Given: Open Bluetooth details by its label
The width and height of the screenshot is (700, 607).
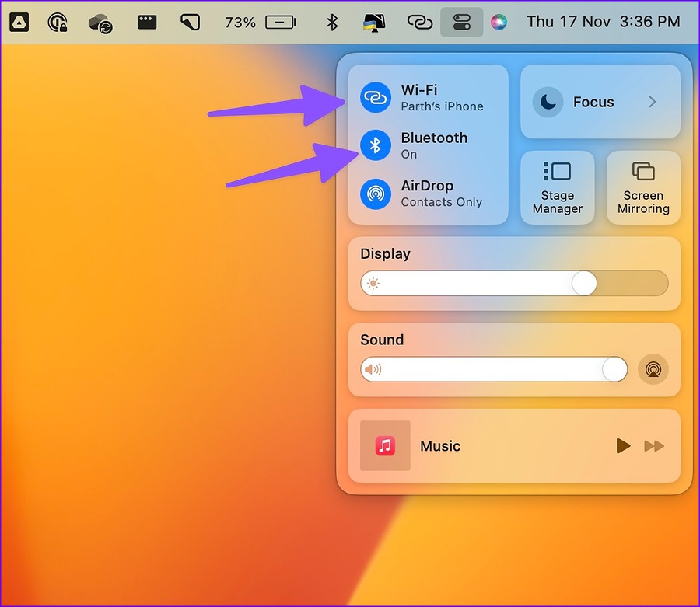Looking at the screenshot, I should point(434,138).
